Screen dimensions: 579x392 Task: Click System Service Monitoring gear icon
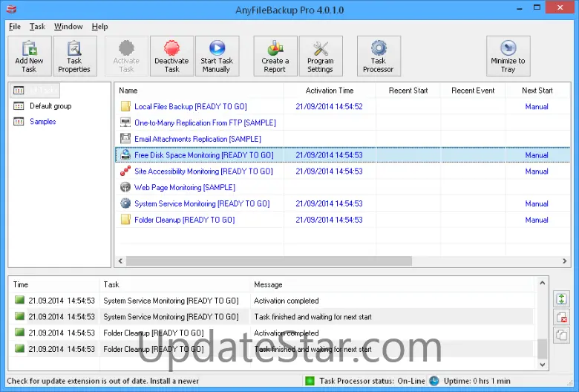(x=125, y=203)
